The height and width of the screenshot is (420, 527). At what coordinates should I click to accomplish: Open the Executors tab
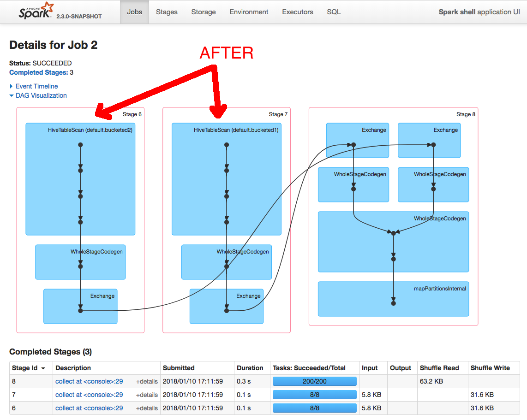coord(298,12)
